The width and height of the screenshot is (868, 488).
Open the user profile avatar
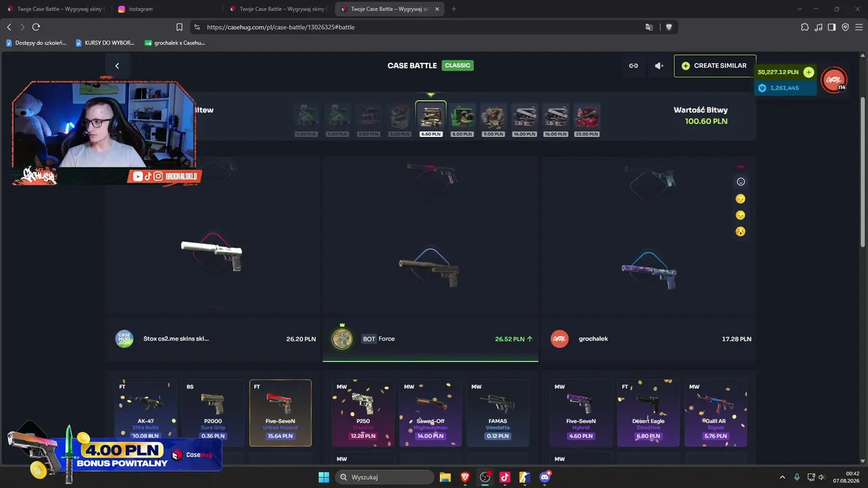click(x=833, y=80)
